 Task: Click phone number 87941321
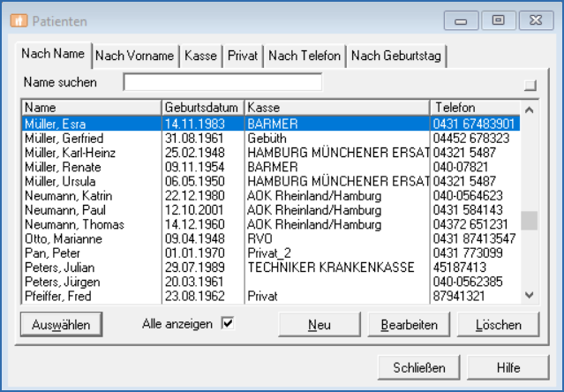click(x=459, y=297)
